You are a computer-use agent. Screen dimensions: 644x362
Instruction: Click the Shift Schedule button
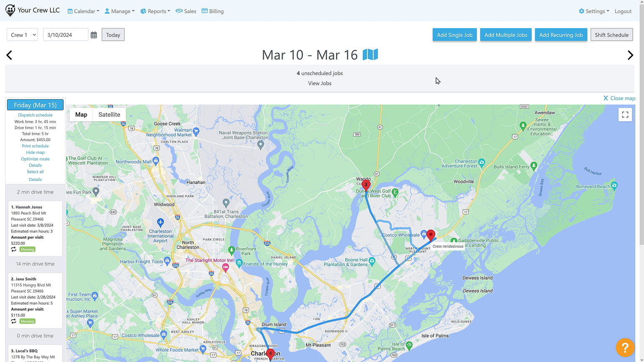click(x=612, y=35)
